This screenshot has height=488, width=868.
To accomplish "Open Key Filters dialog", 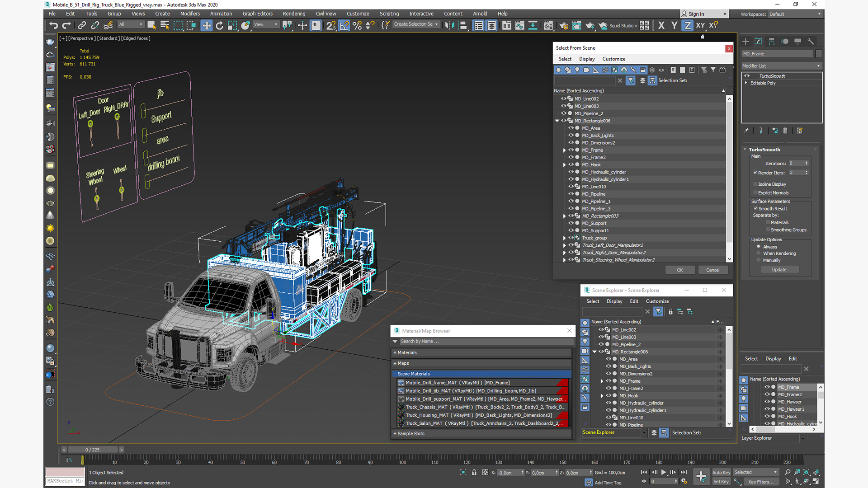I will click(761, 482).
